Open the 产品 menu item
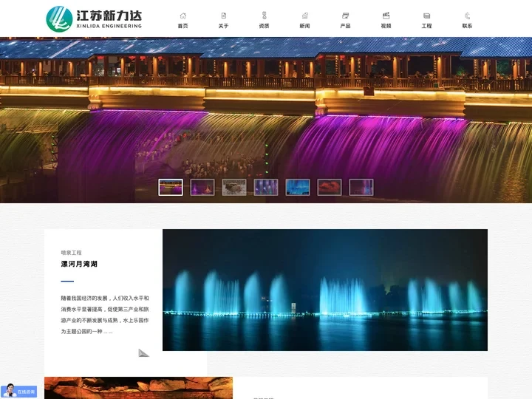This screenshot has width=532, height=399. [x=345, y=26]
